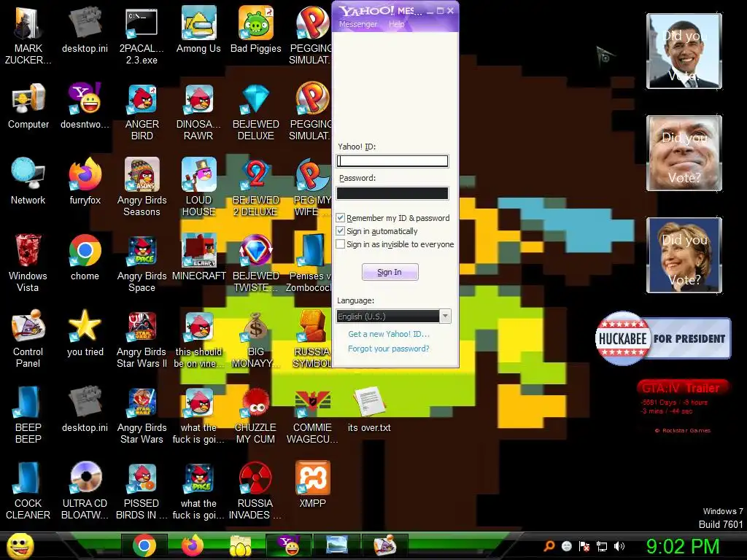Viewport: 747px width, 560px height.
Task: Open the Forgot your password? link
Action: [388, 349]
